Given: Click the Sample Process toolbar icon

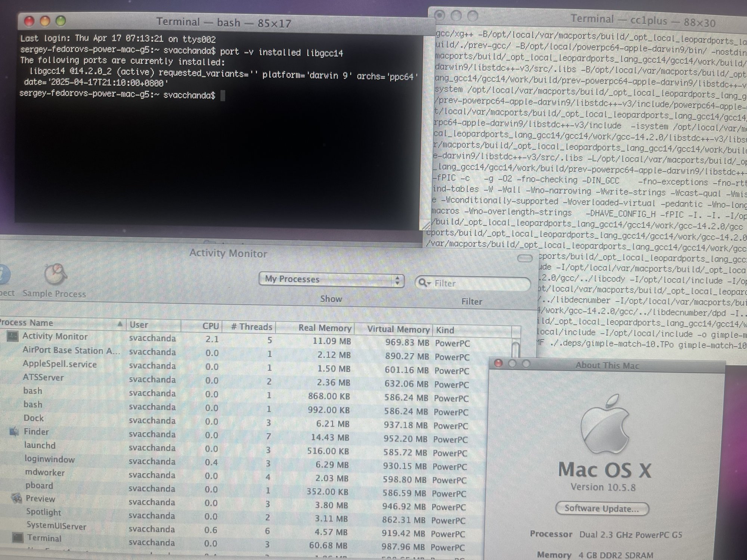Looking at the screenshot, I should tap(55, 274).
